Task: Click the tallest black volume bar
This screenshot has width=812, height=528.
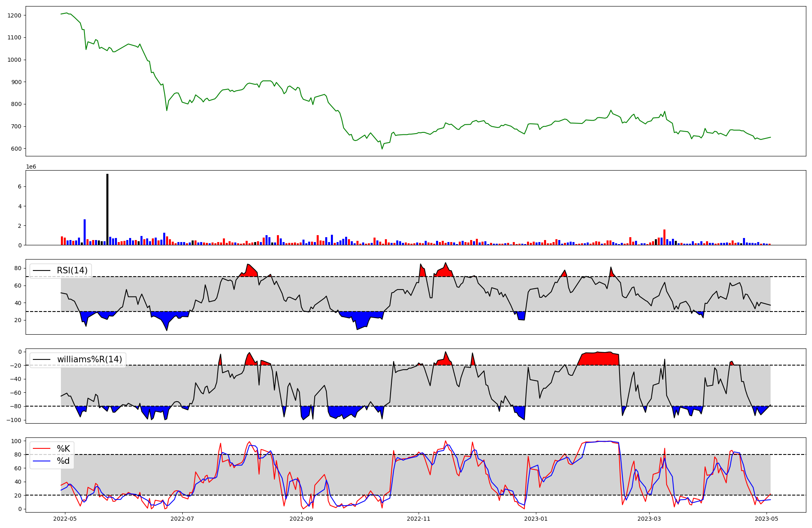Action: pyautogui.click(x=107, y=209)
